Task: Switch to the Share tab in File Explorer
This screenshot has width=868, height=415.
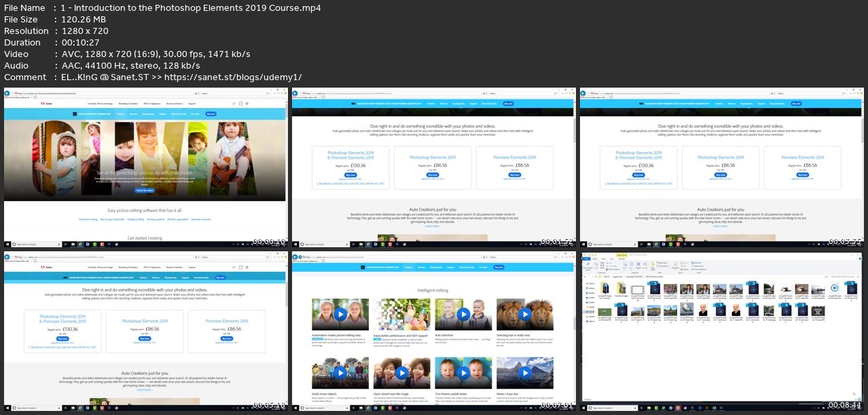Action: 603,259
